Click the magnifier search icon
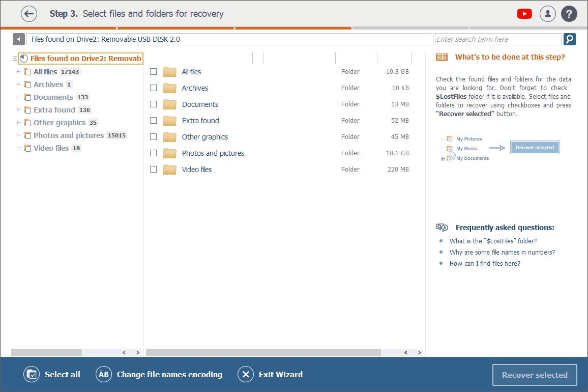The width and height of the screenshot is (588, 392). point(570,39)
